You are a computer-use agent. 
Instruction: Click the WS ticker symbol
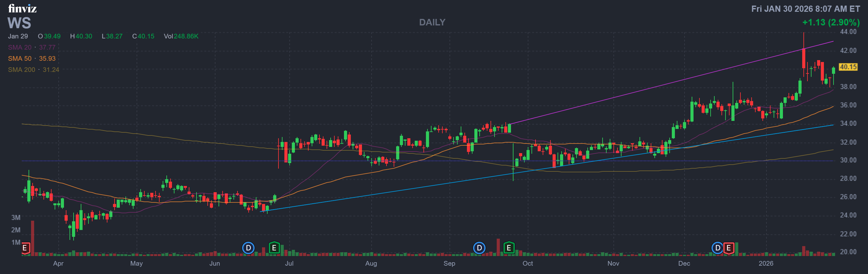[x=19, y=23]
